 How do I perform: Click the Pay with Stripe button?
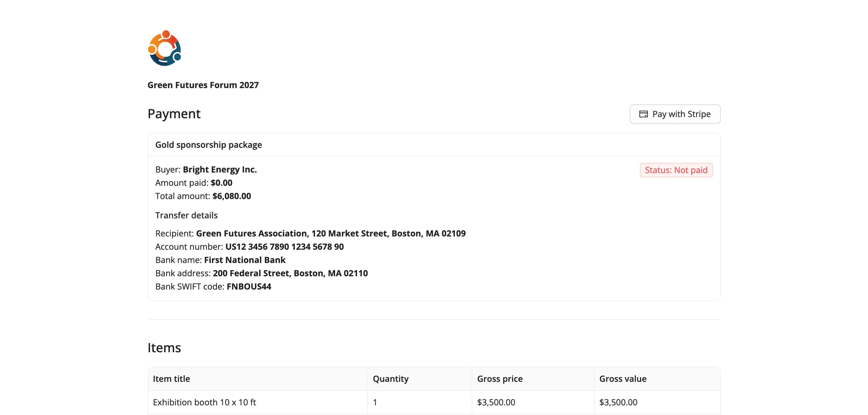coord(675,114)
